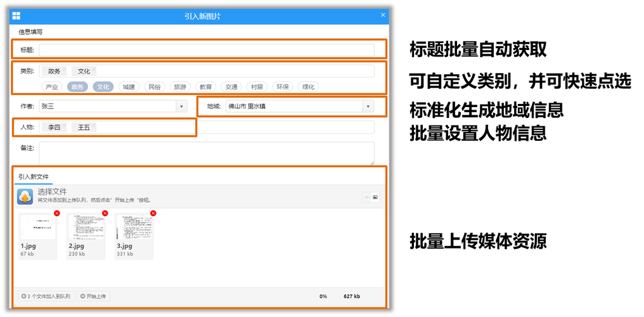Click the cloud upload 选择文件 icon
This screenshot has width=644, height=317.
(x=25, y=197)
